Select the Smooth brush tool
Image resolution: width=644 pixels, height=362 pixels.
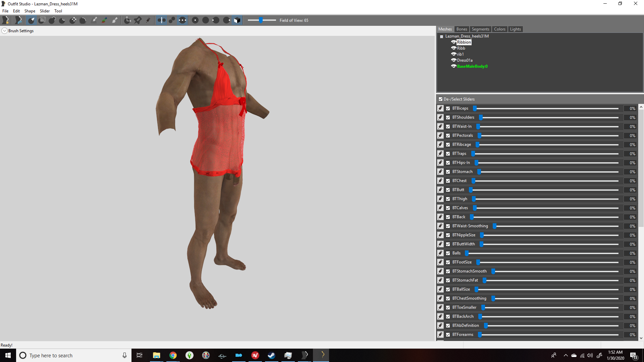click(83, 20)
